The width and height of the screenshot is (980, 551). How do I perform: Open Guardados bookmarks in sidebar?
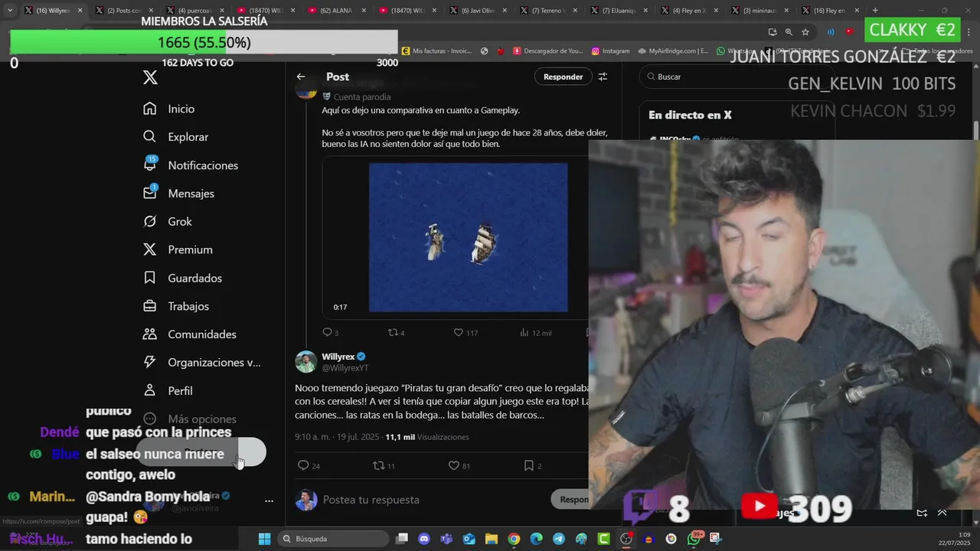pyautogui.click(x=182, y=278)
